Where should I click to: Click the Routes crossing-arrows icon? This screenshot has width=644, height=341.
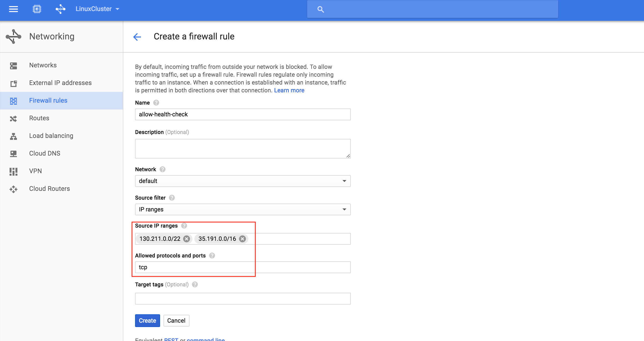tap(13, 119)
